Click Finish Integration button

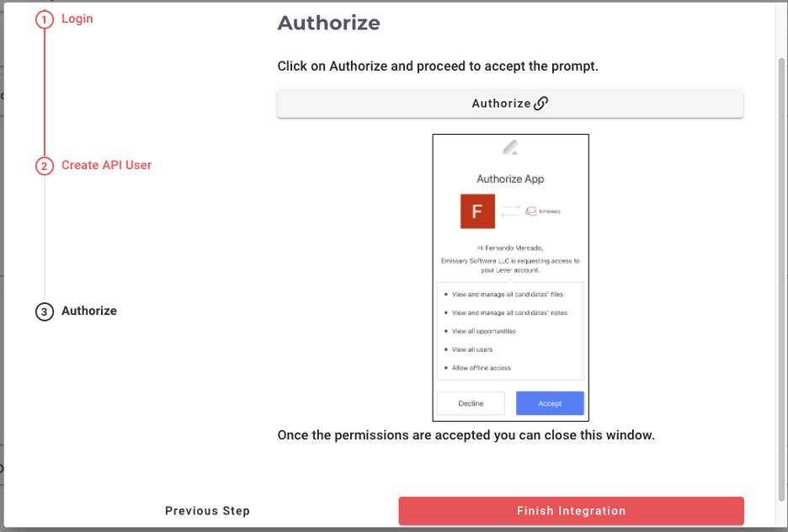[x=572, y=511]
